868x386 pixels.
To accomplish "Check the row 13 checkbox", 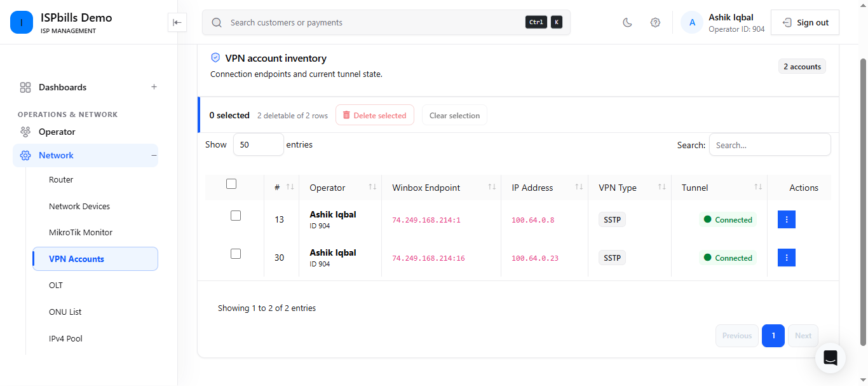I will click(236, 216).
